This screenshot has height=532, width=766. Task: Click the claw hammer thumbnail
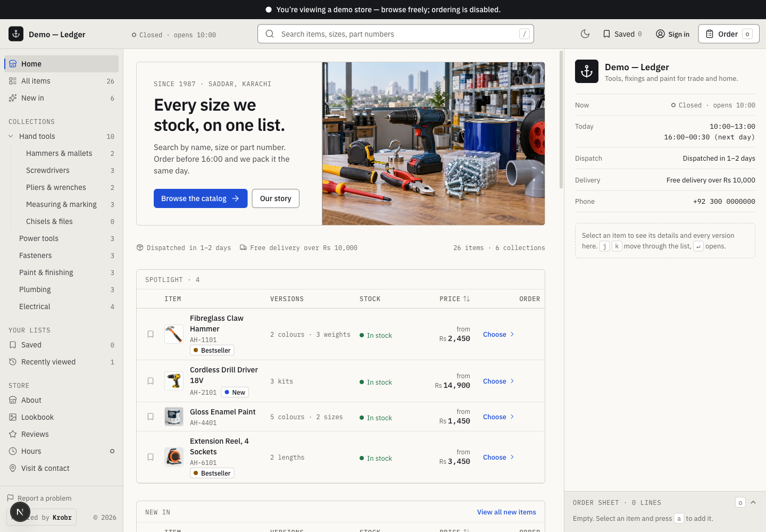pos(174,334)
